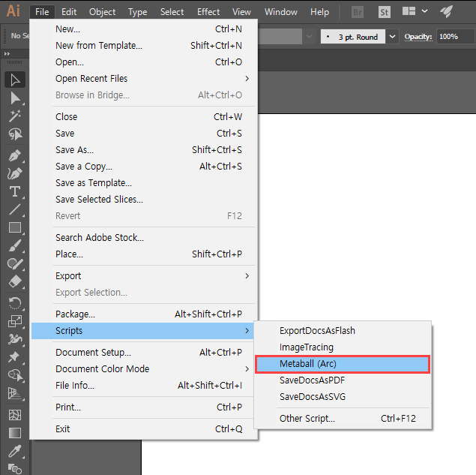The width and height of the screenshot is (476, 475).
Task: Select the Rectangle tool
Action: pos(15,227)
